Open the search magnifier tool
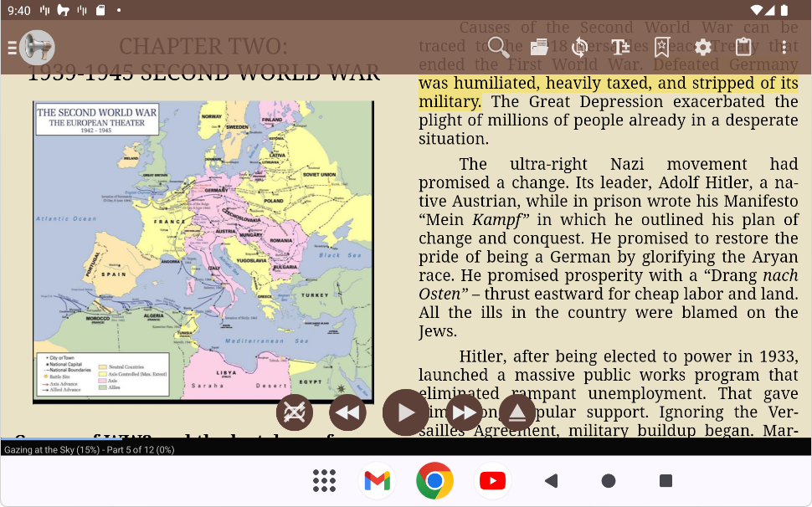812x507 pixels. coord(498,47)
